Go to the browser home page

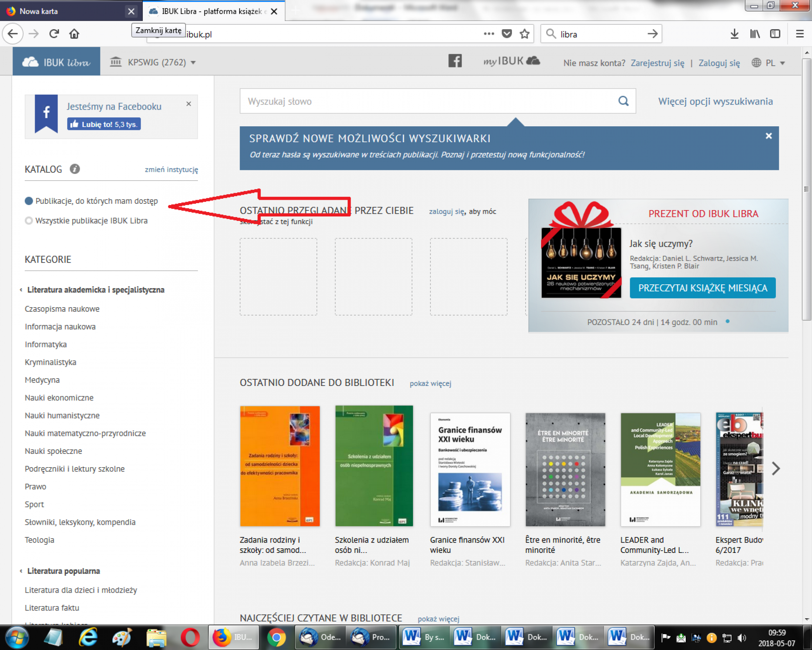click(74, 34)
